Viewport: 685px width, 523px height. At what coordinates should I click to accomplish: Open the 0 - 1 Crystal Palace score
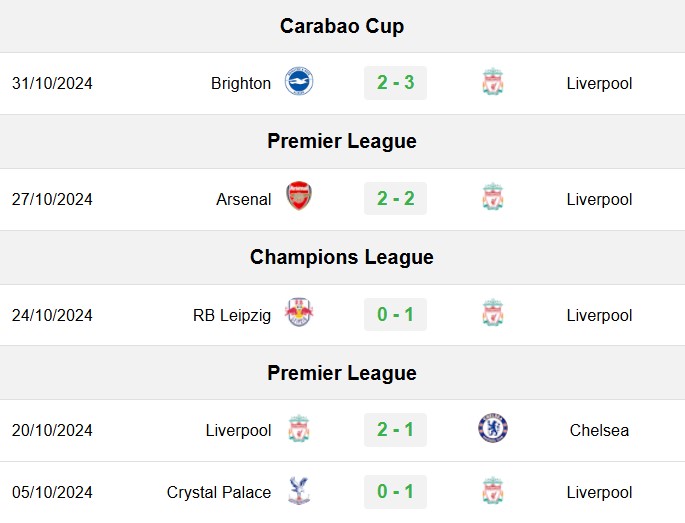[x=395, y=492]
